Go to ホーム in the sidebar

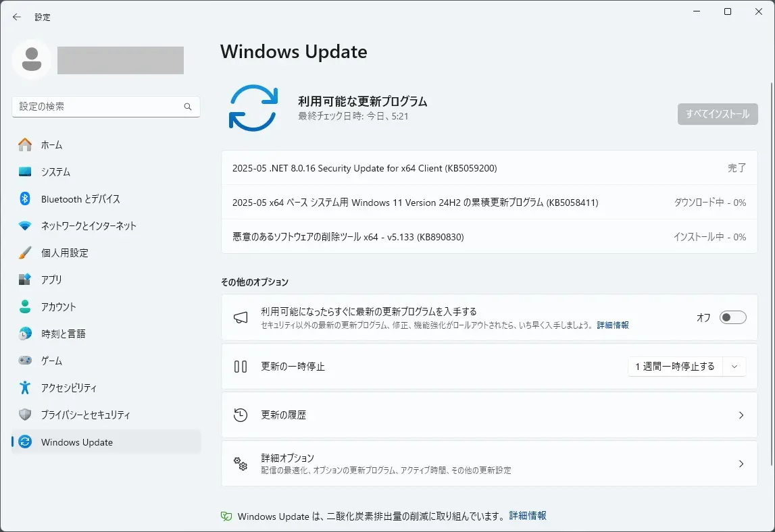tap(106, 144)
